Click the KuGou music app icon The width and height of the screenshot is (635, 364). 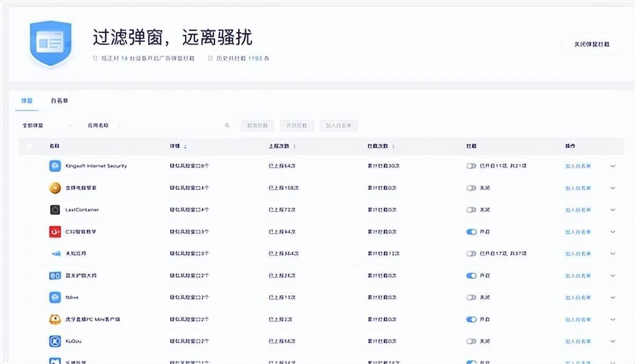[55, 341]
